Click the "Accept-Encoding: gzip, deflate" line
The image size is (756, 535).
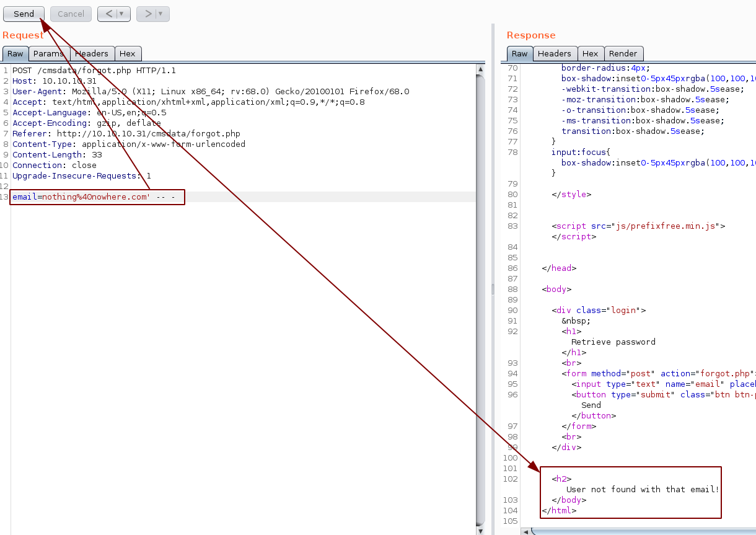(x=87, y=123)
